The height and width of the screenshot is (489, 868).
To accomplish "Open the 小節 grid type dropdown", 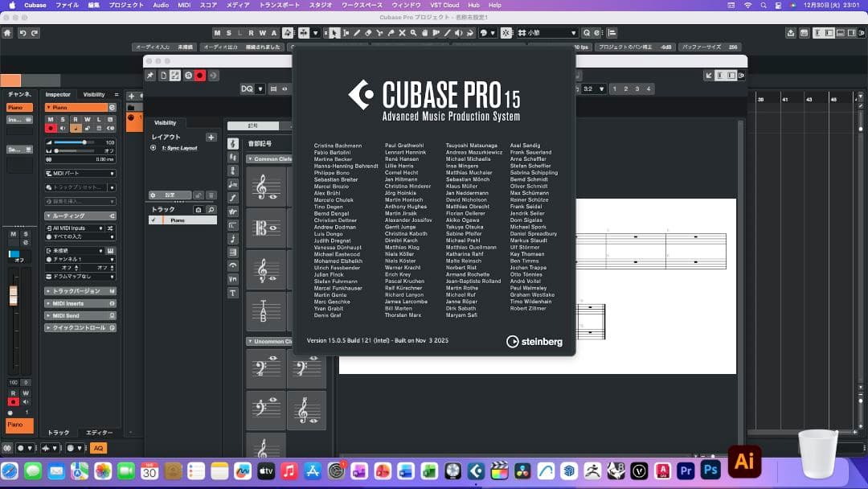I will click(x=551, y=33).
